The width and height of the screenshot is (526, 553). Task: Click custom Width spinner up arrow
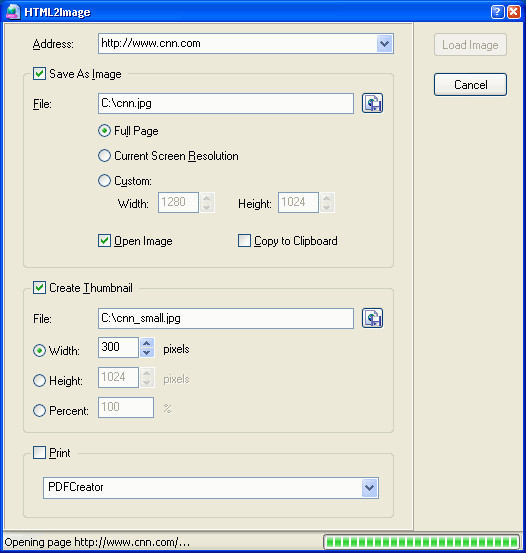207,198
